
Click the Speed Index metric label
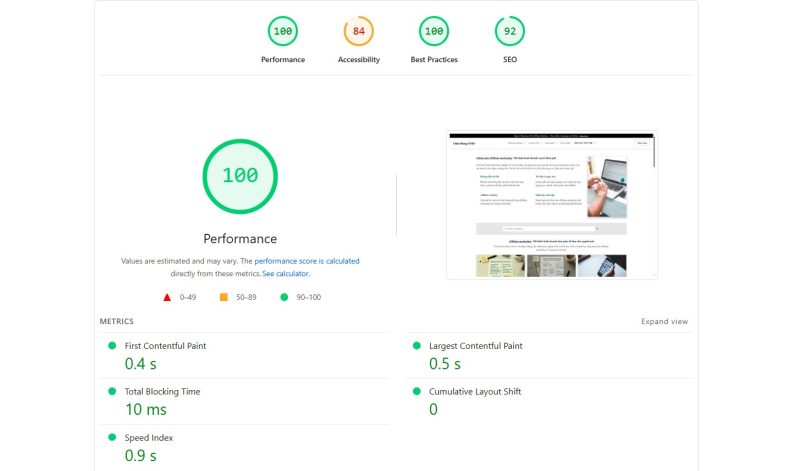pos(148,438)
